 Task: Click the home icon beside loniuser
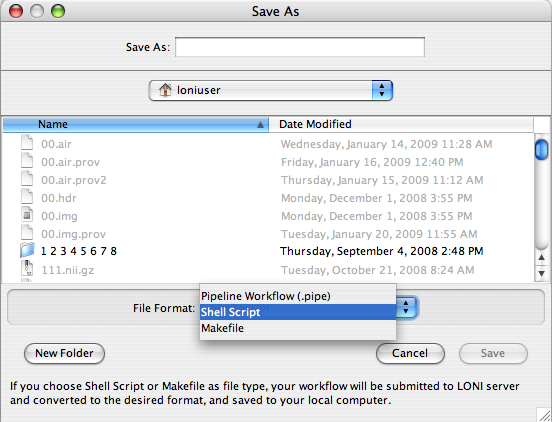pyautogui.click(x=165, y=90)
